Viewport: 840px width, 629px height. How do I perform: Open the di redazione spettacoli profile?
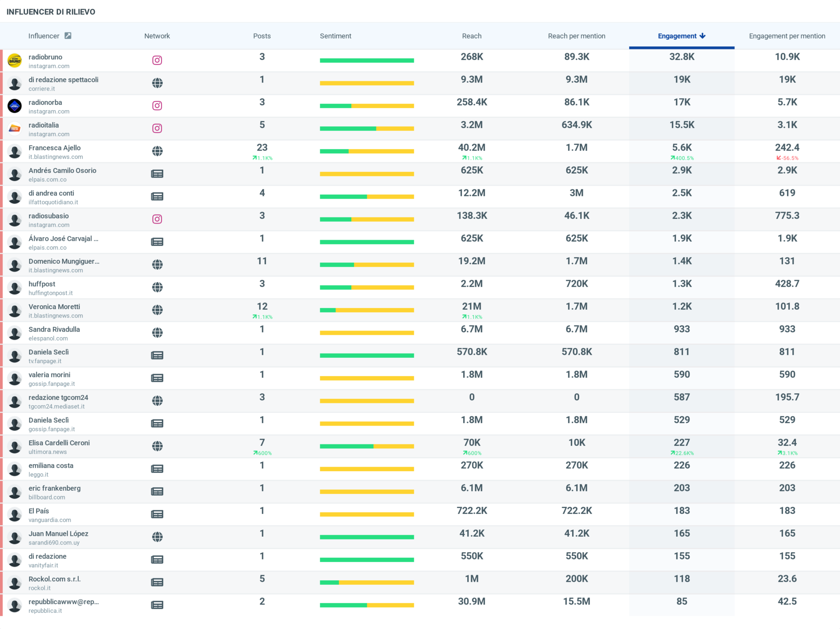click(x=63, y=80)
